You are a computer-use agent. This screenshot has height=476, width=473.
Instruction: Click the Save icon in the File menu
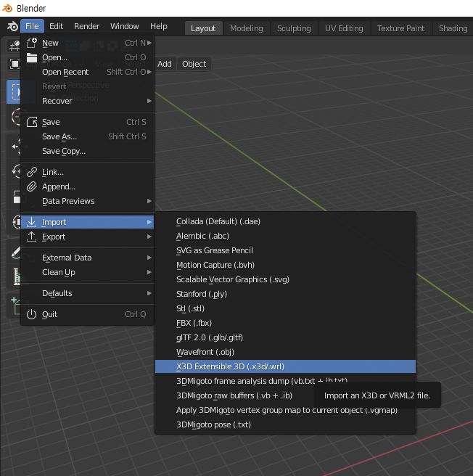pyautogui.click(x=31, y=122)
